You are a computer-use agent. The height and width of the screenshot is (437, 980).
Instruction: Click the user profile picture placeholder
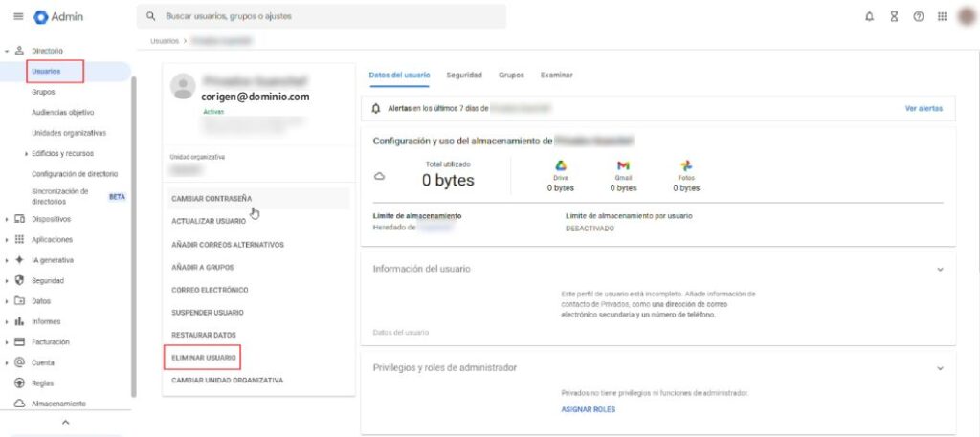pos(183,86)
